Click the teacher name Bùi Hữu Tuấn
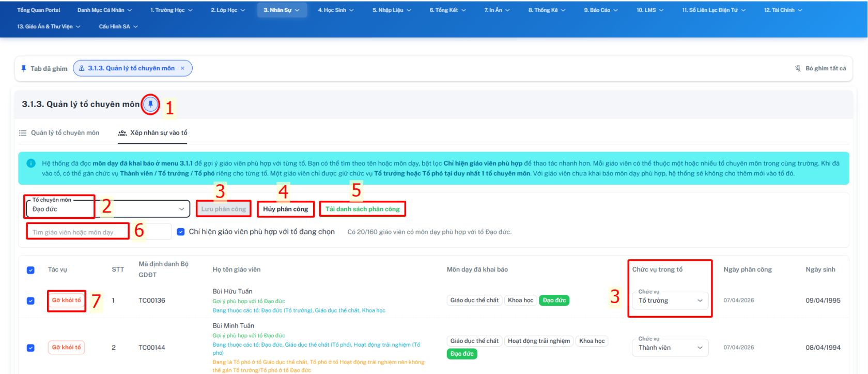Viewport: 868px width, 374px height. [x=233, y=291]
